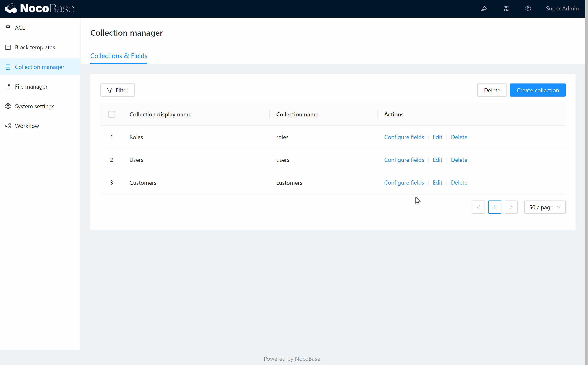
Task: Open the plugin manager grid icon
Action: coord(506,8)
